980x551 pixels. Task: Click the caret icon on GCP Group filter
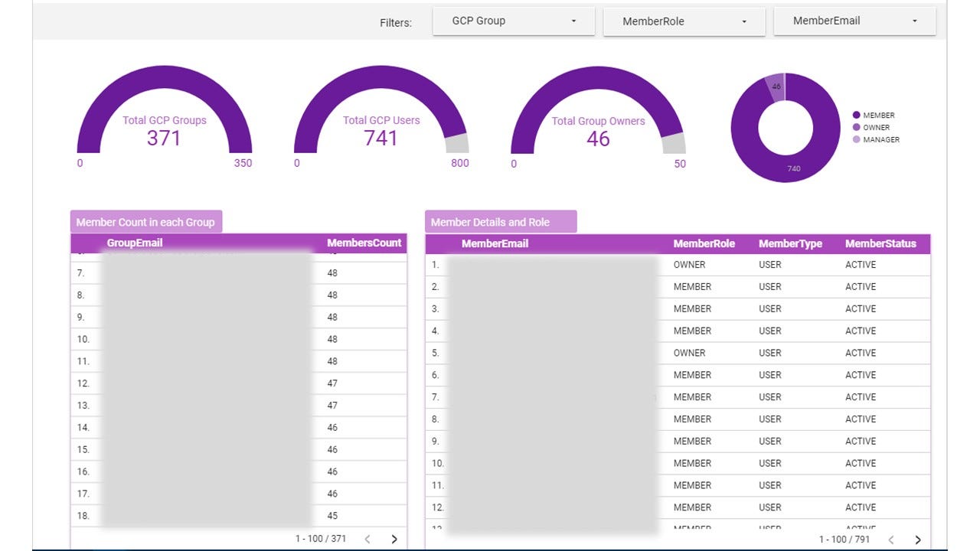(x=573, y=21)
